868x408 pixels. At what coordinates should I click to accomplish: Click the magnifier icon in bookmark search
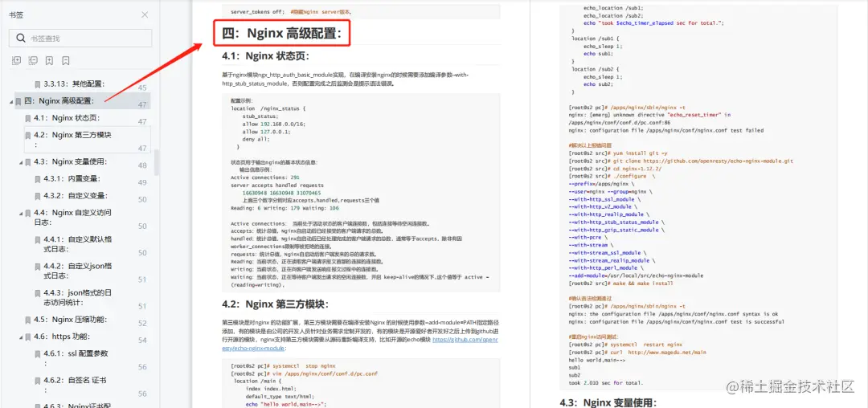click(x=21, y=38)
